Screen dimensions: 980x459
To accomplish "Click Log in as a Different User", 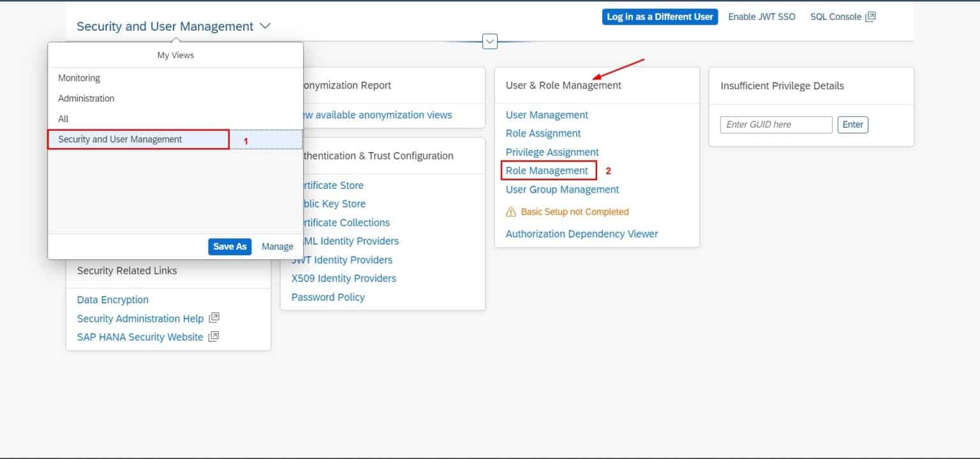I will tap(659, 17).
